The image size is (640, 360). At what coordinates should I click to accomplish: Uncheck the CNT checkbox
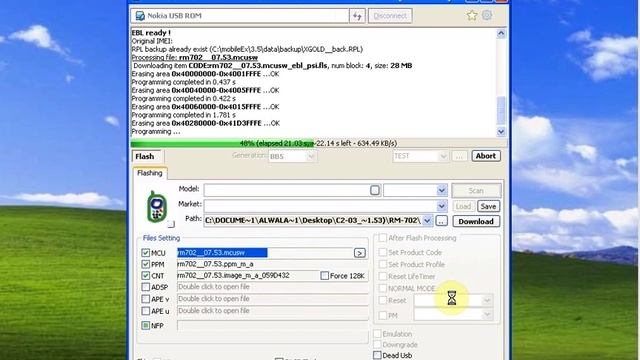click(x=146, y=276)
